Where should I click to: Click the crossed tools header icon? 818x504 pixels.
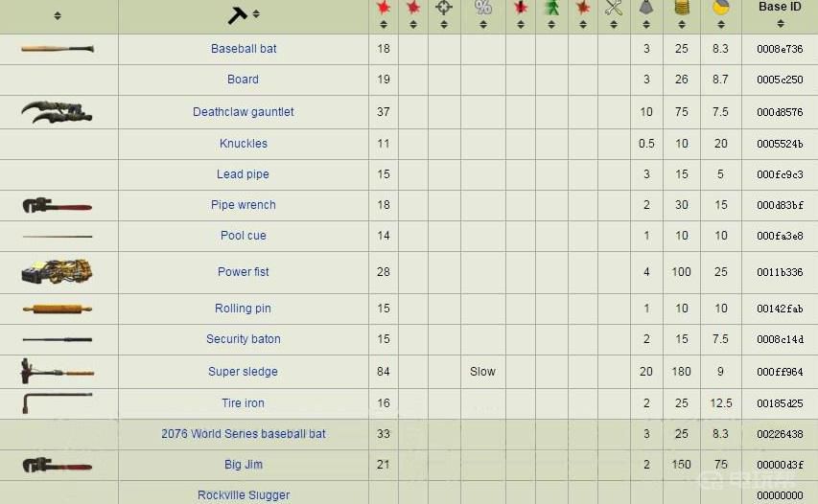pyautogui.click(x=614, y=8)
